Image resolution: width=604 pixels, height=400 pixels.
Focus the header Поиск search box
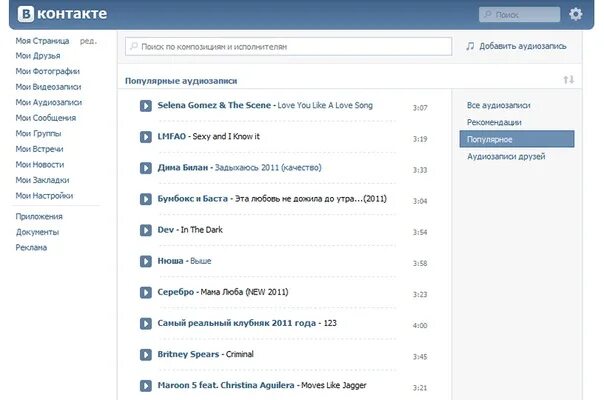pos(519,15)
